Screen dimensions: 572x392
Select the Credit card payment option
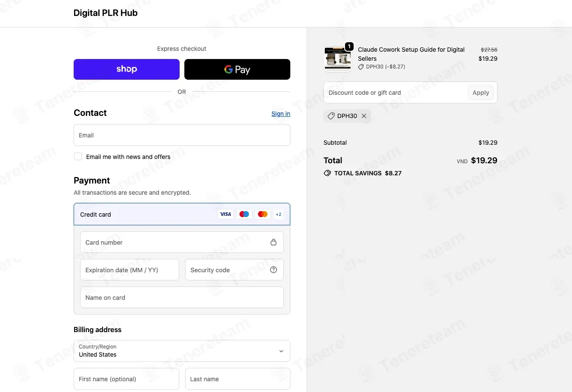pyautogui.click(x=182, y=214)
